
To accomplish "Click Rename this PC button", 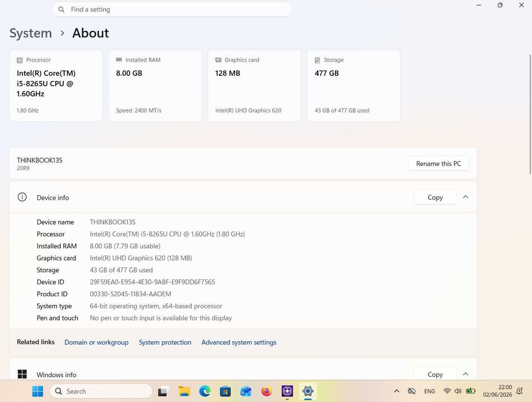I will (438, 164).
